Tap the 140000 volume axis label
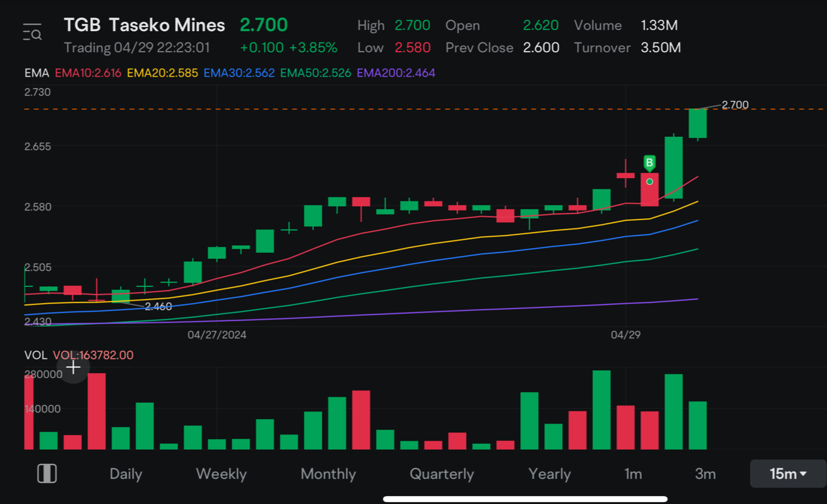This screenshot has width=827, height=504. click(42, 409)
